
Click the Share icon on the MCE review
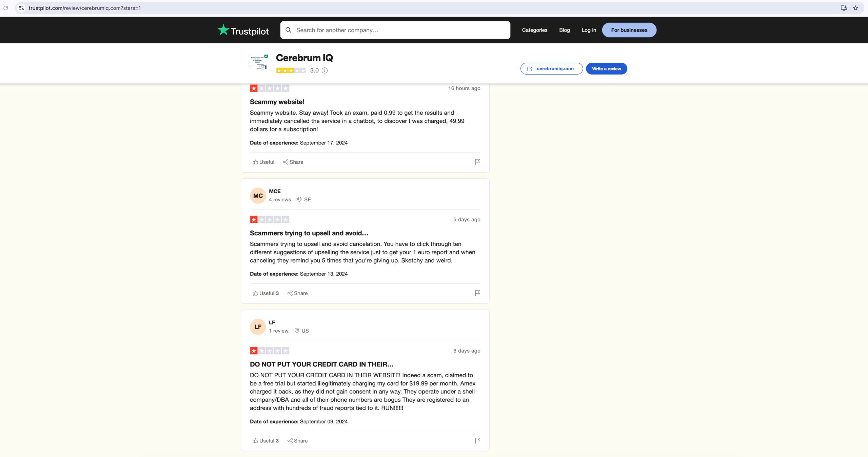point(289,293)
